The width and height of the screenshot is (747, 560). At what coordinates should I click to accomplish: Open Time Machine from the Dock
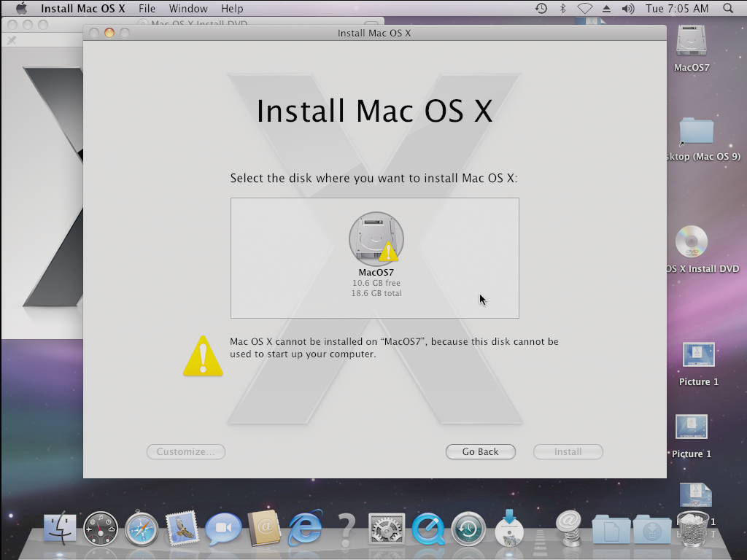click(x=468, y=529)
